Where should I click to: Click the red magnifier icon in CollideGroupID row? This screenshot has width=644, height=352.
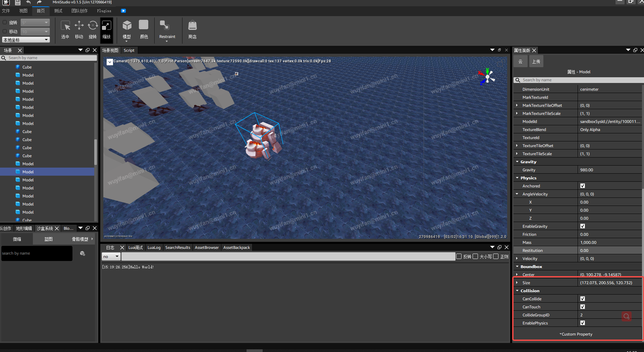tap(626, 316)
